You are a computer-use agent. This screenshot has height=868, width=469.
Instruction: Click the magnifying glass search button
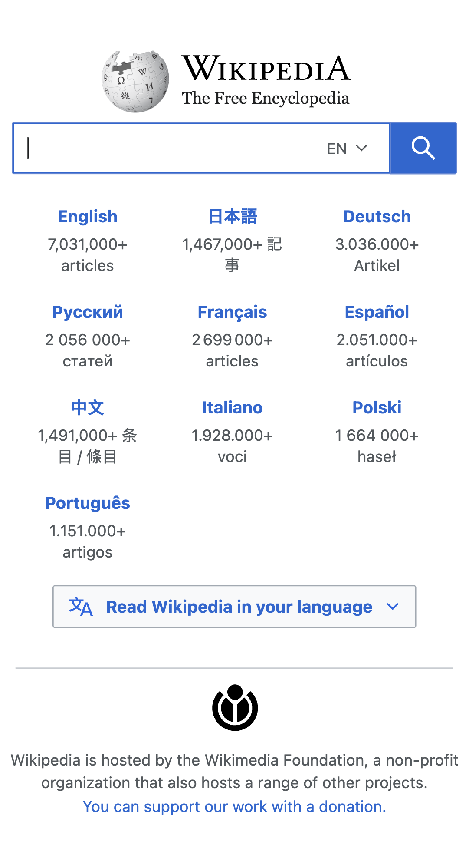(423, 148)
